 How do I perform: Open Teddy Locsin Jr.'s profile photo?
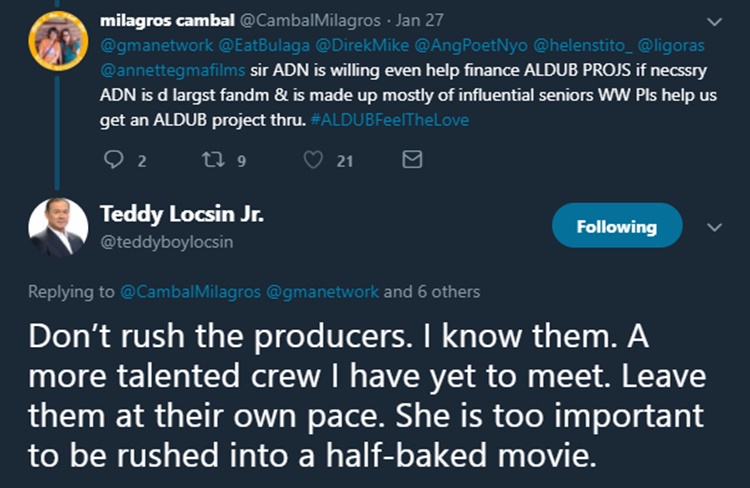pyautogui.click(x=57, y=227)
